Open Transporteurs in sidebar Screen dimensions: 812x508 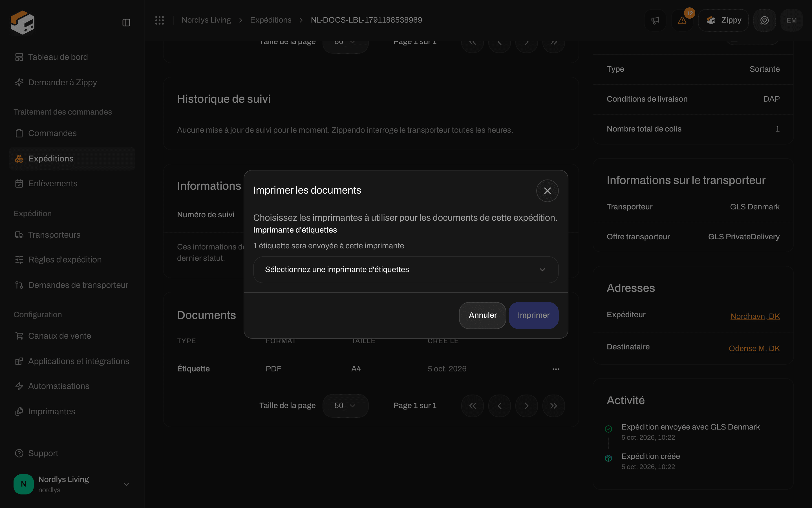72,235
